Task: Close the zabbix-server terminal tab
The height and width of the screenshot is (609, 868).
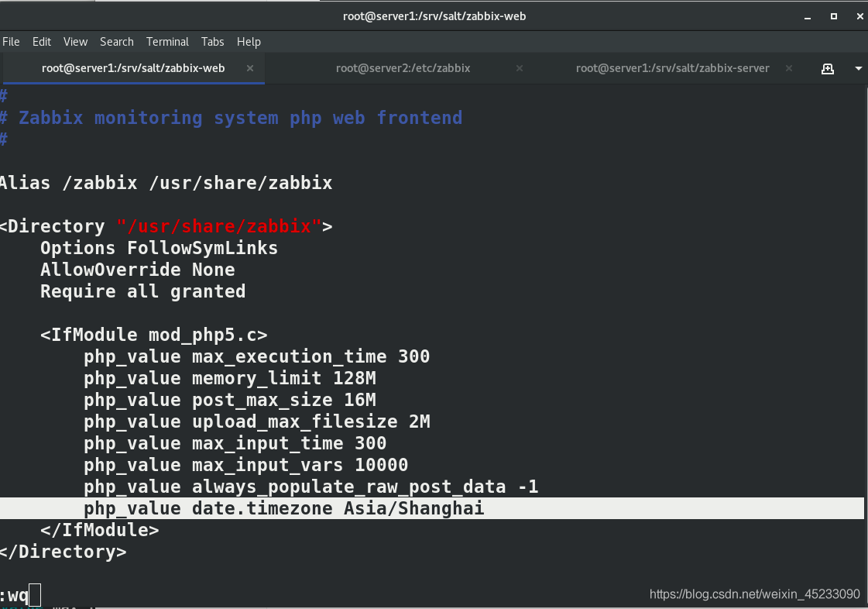Action: 789,68
